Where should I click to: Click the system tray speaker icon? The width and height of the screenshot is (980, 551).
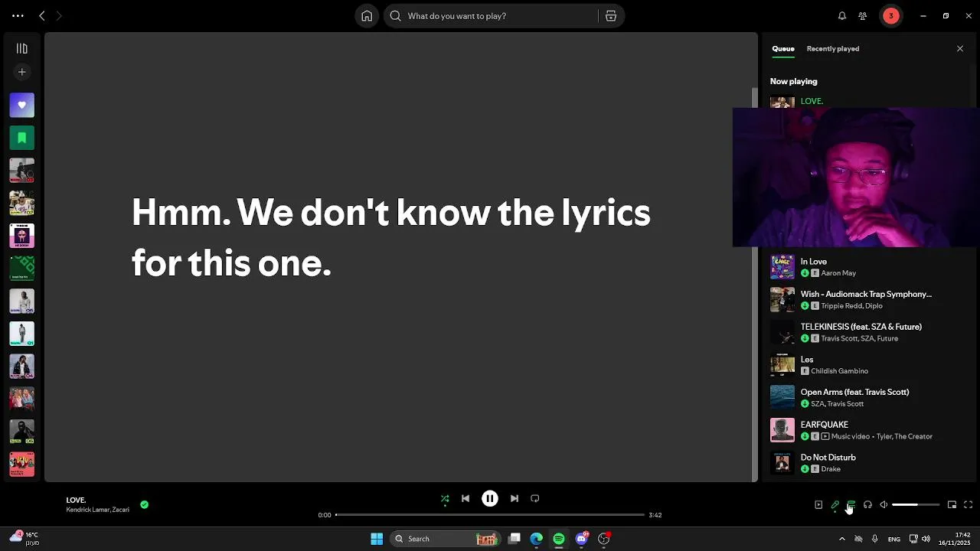pos(926,539)
